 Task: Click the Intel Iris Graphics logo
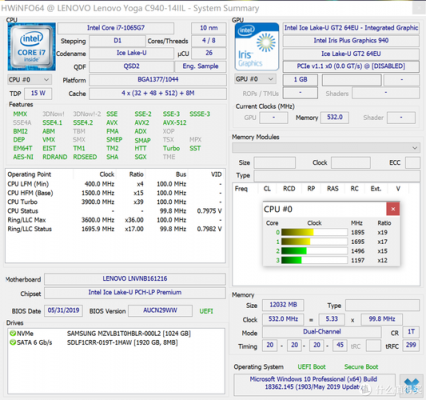[257, 46]
